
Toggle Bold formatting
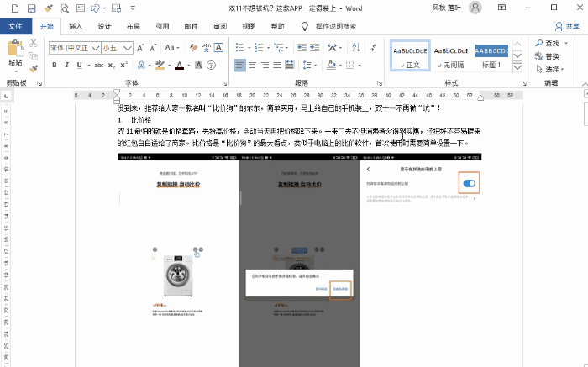point(55,65)
